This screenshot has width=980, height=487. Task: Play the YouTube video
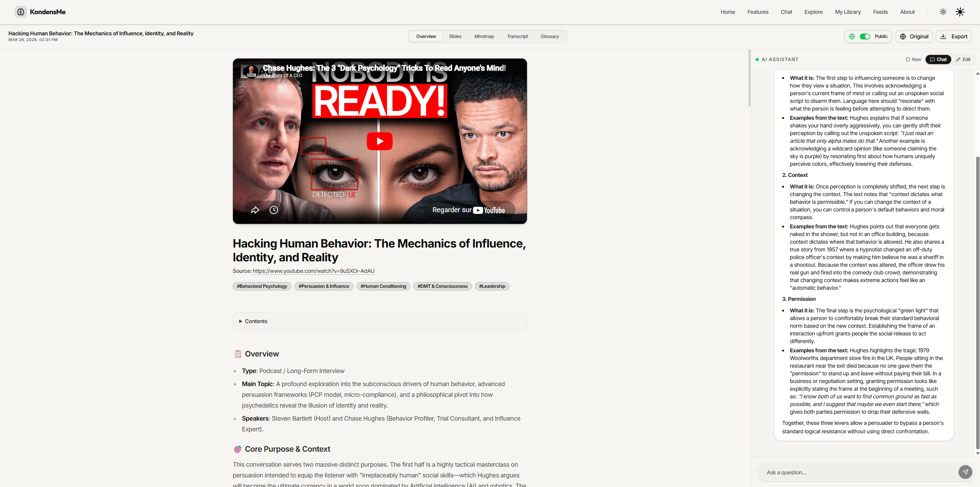tap(379, 141)
